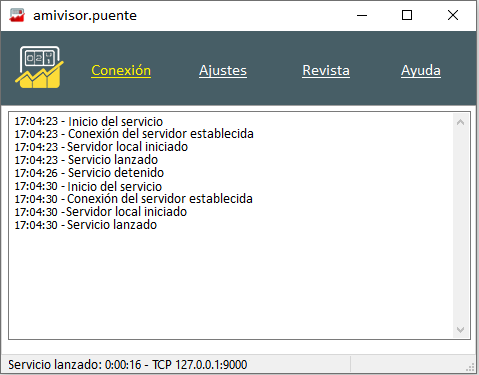This screenshot has width=479, height=375.
Task: Click the log scrollbar up arrow
Action: 461,122
